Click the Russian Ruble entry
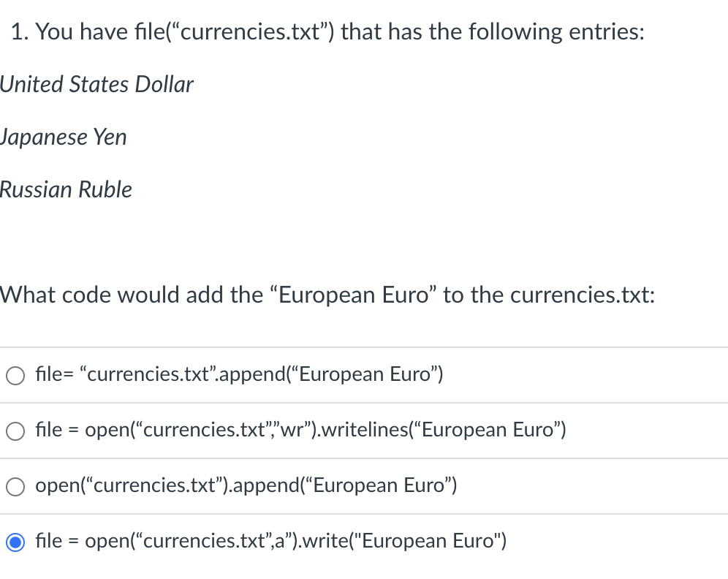 pos(66,189)
